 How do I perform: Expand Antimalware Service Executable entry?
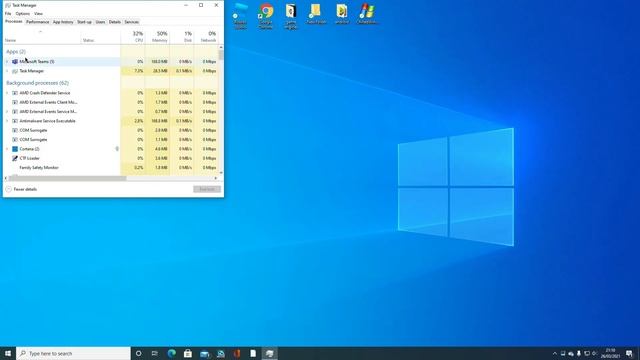point(7,121)
